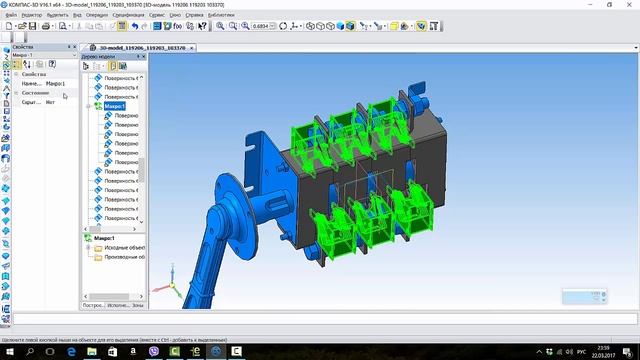Open the dropdown arrow beside Print Preview
The width and height of the screenshot is (640, 360).
69,26
